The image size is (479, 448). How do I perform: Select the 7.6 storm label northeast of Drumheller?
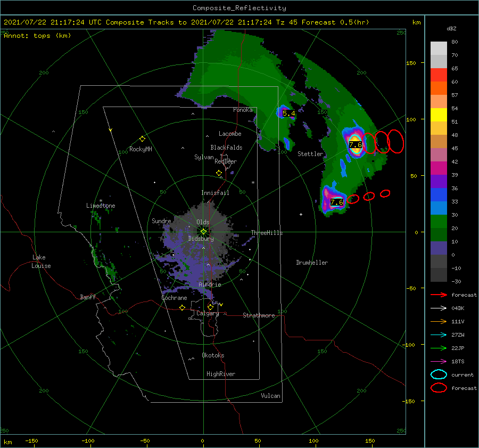(337, 202)
